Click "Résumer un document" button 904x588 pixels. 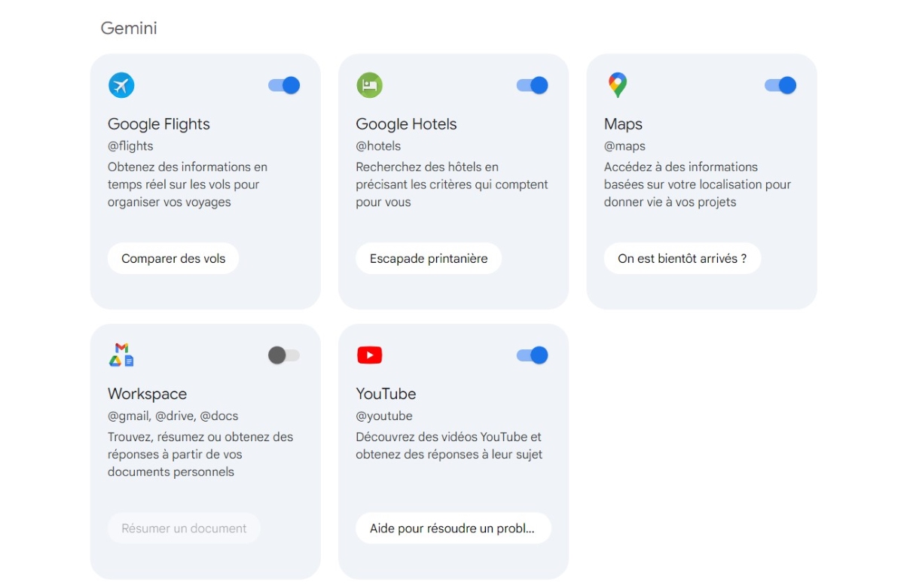[x=184, y=529]
